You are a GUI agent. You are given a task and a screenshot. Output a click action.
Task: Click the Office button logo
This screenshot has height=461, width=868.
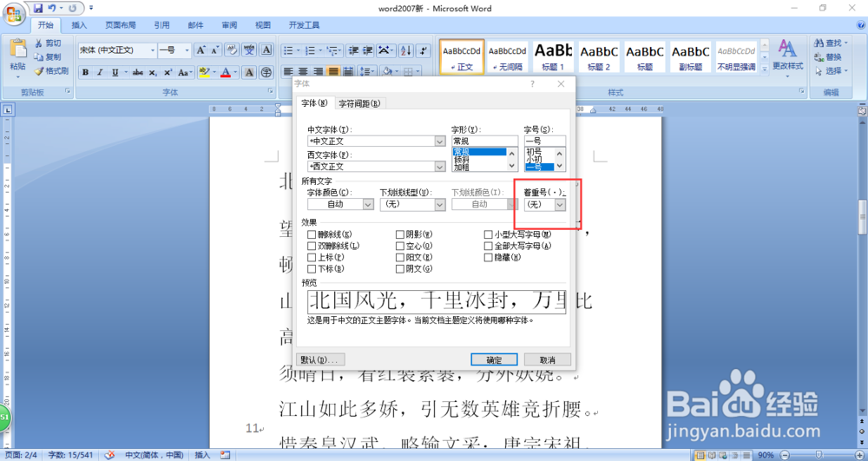[15, 13]
